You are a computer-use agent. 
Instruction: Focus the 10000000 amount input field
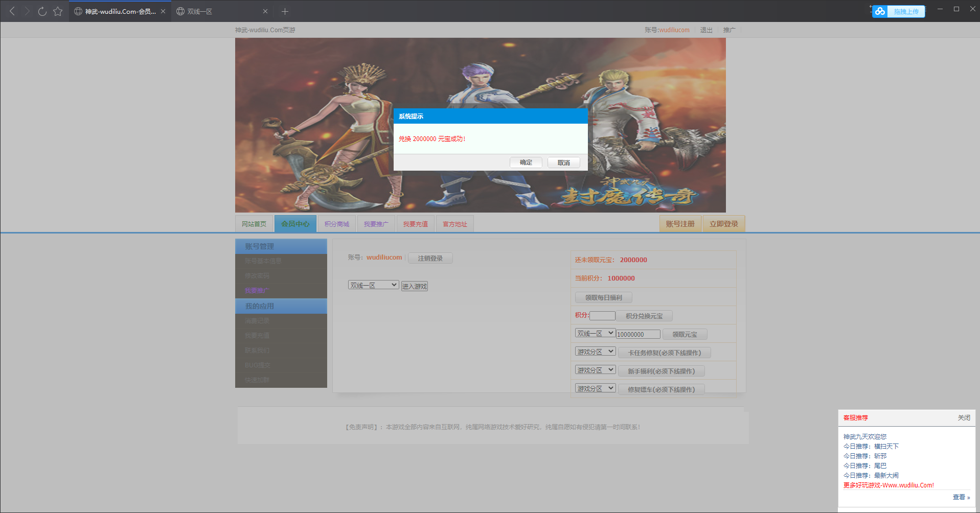pos(638,334)
